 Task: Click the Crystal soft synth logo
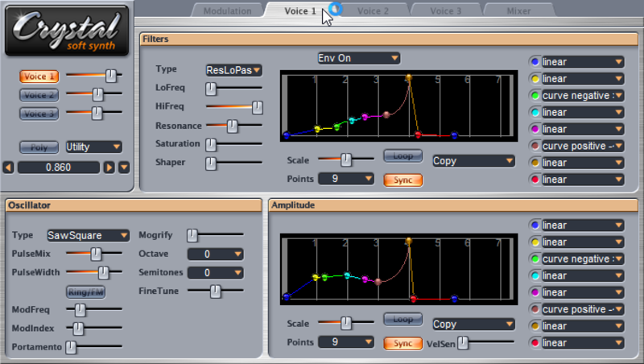(67, 31)
